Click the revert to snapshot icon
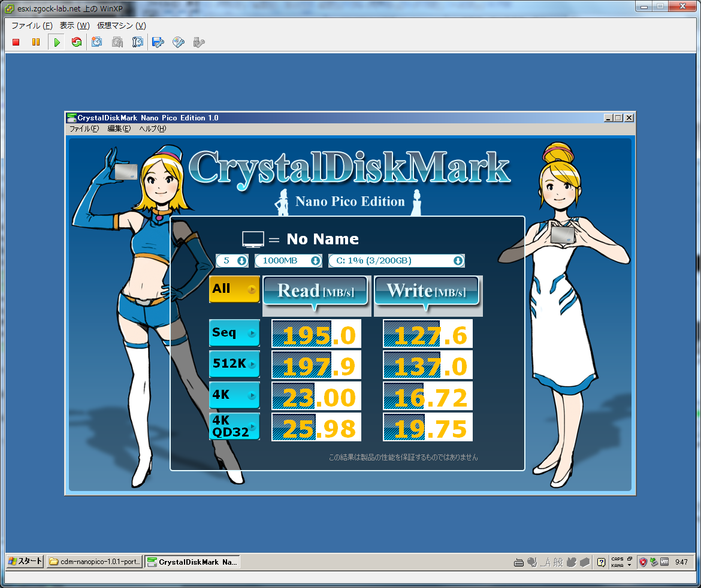This screenshot has height=588, width=701. coord(117,42)
